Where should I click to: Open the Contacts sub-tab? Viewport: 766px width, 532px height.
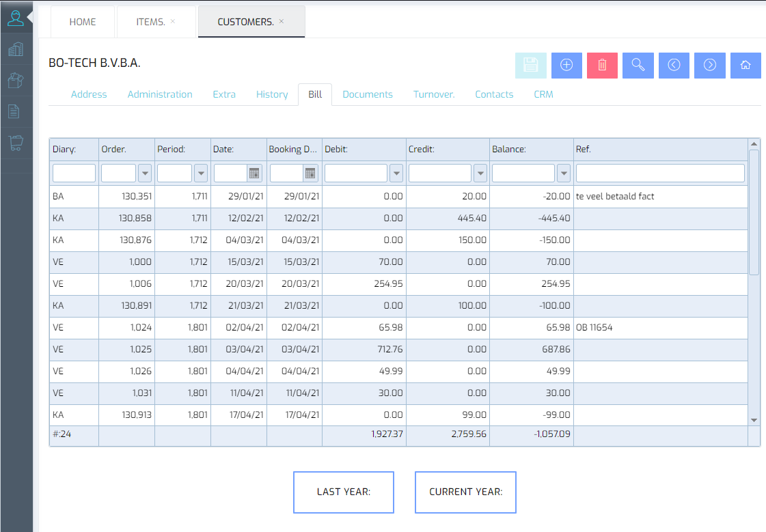[x=494, y=94]
